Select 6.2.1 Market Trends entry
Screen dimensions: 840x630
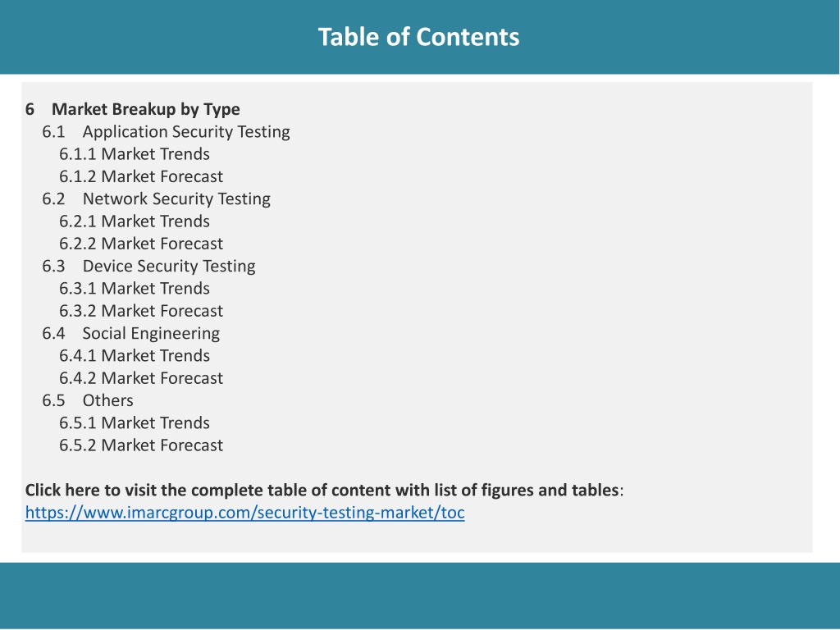(135, 221)
